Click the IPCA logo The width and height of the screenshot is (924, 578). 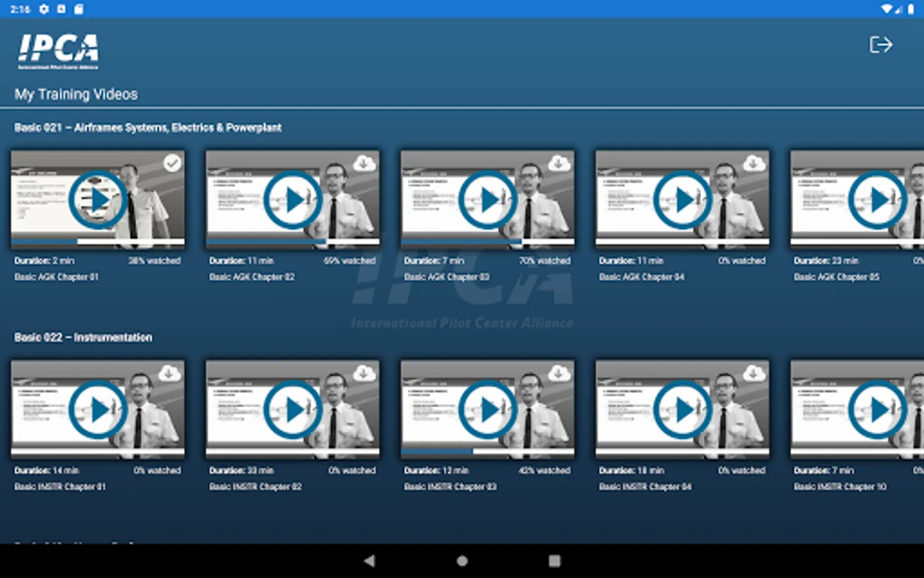[x=58, y=51]
